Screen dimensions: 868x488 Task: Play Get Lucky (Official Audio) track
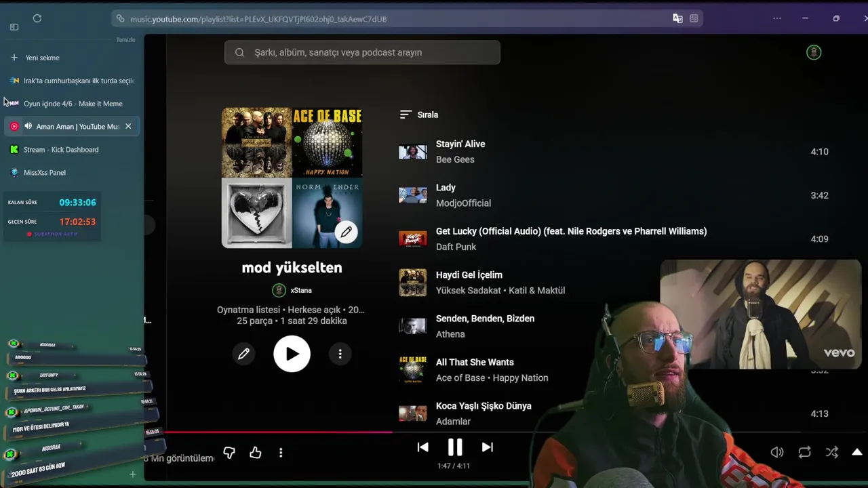pos(571,231)
